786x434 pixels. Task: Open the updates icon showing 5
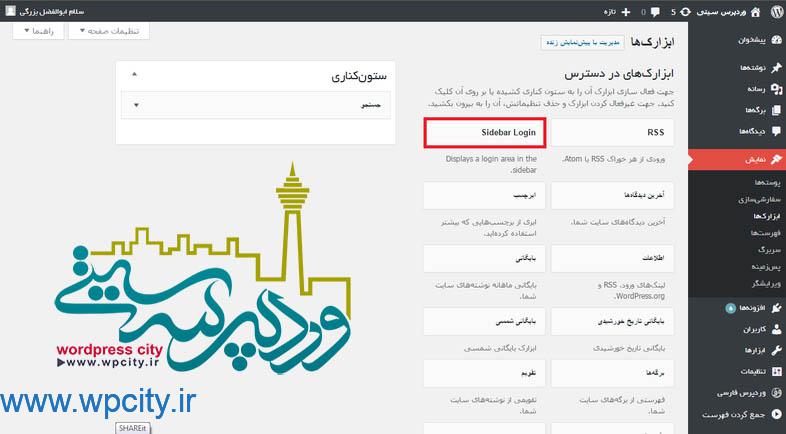click(x=685, y=12)
